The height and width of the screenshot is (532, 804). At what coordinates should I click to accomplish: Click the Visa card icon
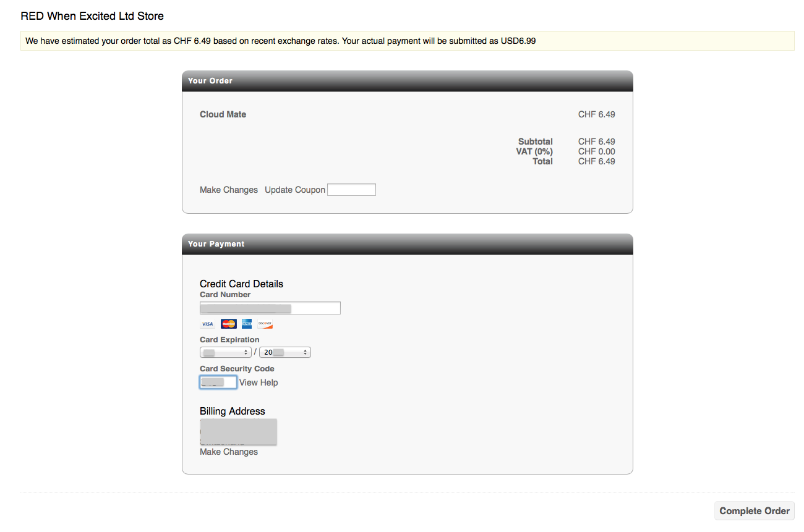[x=207, y=324]
